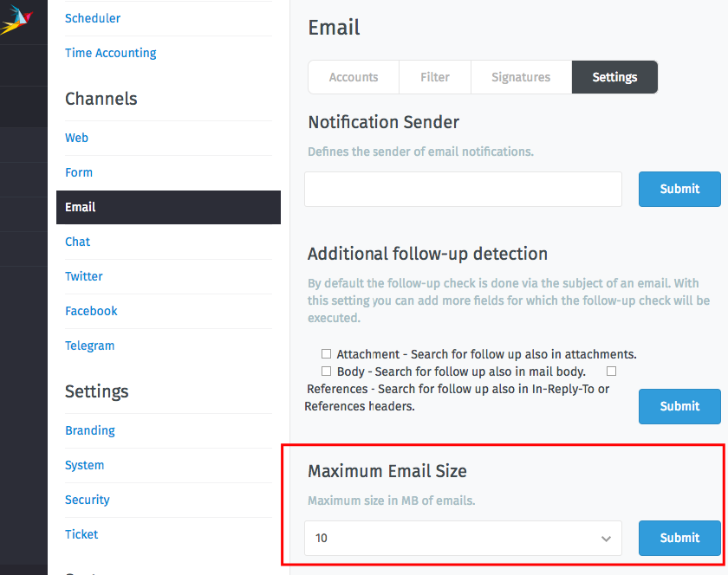Viewport: 728px width, 575px height.
Task: Open the Signatures tab
Action: (x=520, y=77)
